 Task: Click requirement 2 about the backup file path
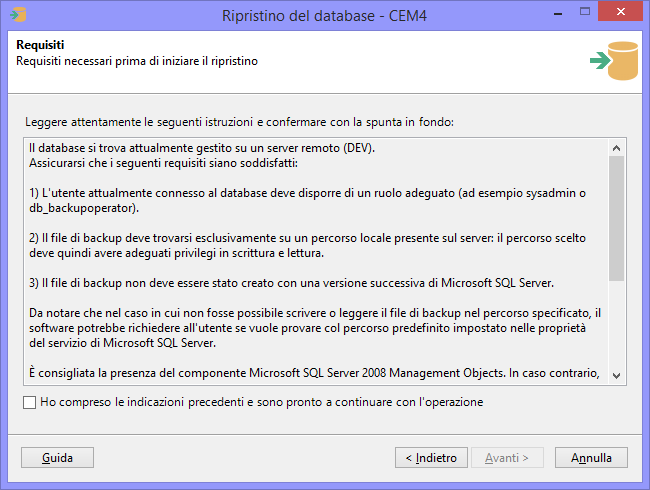coord(300,247)
